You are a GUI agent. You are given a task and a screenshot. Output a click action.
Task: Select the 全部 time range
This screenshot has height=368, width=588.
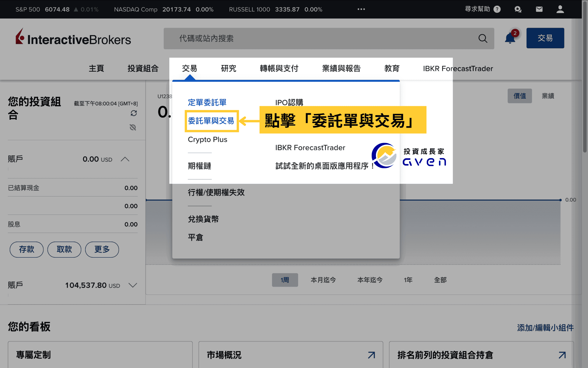coord(440,280)
